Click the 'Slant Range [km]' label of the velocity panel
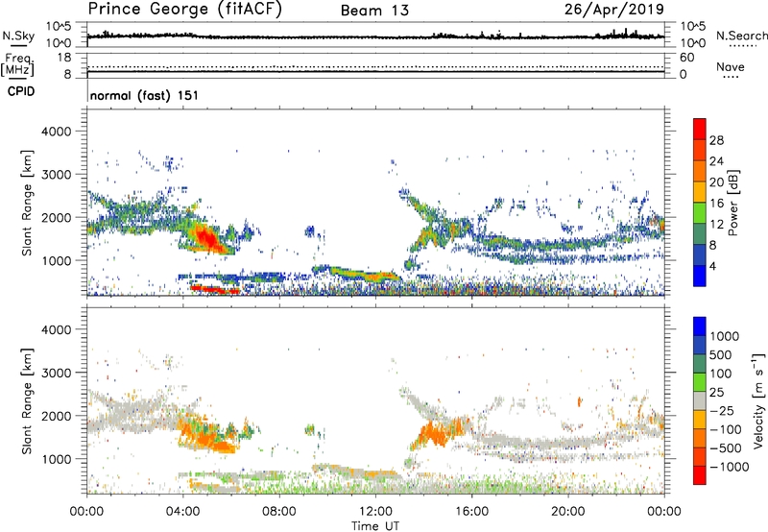Screen dimensions: 768x532 pos(27,401)
